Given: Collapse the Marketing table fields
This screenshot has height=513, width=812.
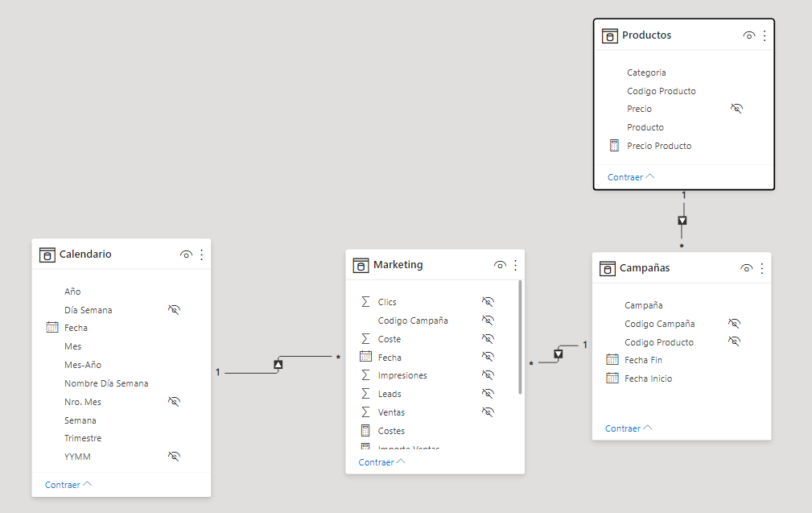Looking at the screenshot, I should 381,462.
